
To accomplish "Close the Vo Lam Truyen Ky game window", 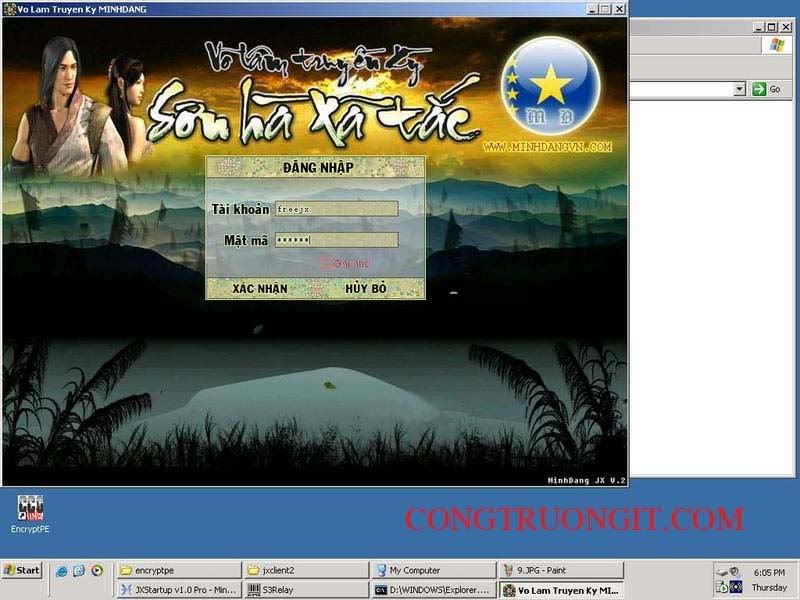I will pyautogui.click(x=619, y=9).
